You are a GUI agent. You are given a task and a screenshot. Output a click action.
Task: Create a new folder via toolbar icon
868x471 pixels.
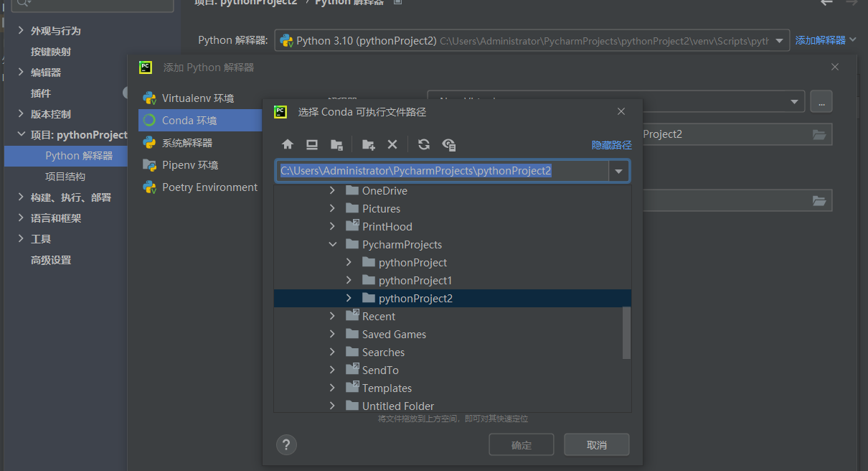tap(369, 144)
